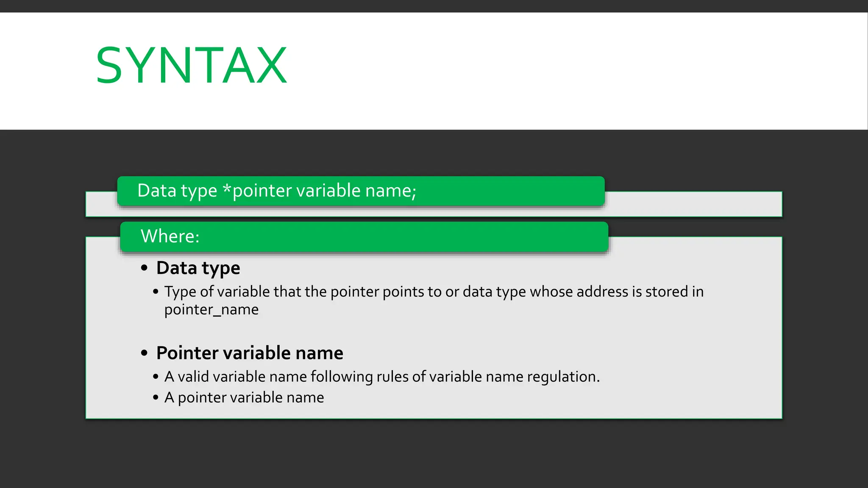Screen dimensions: 868x488
Task: Click the 'Where:' green header
Action: 364,236
